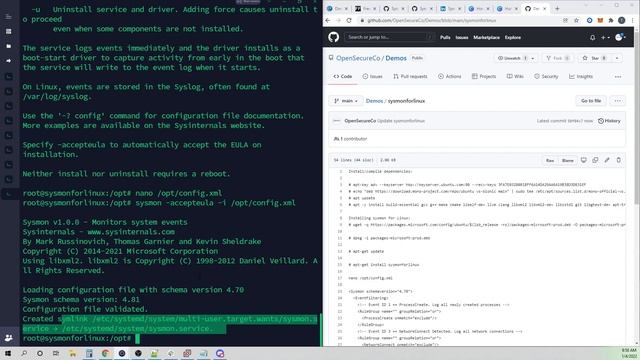640x360 pixels.
Task: Open more file options ellipsis beside Go to file
Action: [617, 101]
